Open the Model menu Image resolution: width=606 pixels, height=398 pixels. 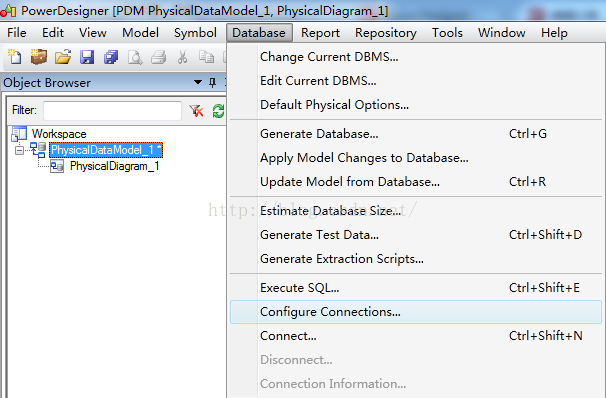[140, 33]
